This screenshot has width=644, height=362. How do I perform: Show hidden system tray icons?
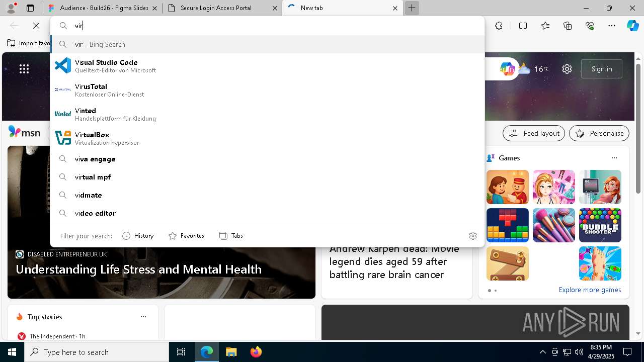click(x=542, y=352)
